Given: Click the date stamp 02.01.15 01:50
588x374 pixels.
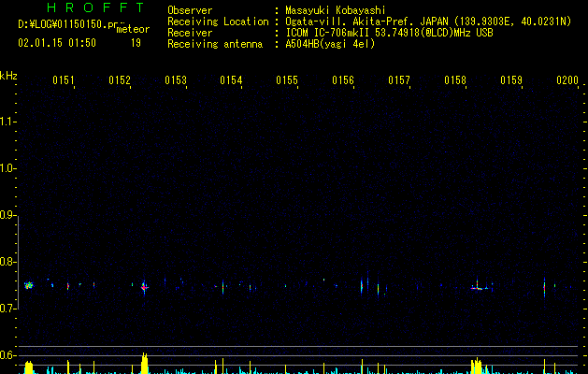Looking at the screenshot, I should 57,43.
